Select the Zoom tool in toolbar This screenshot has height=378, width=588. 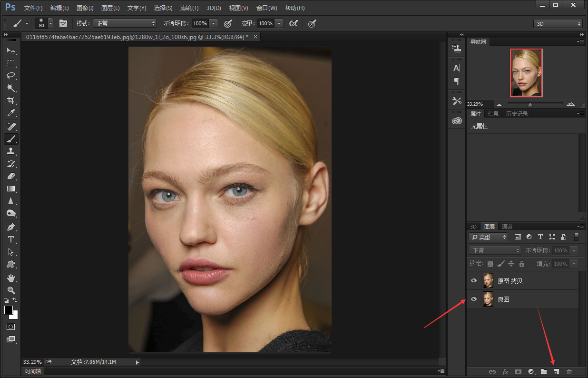coord(10,290)
